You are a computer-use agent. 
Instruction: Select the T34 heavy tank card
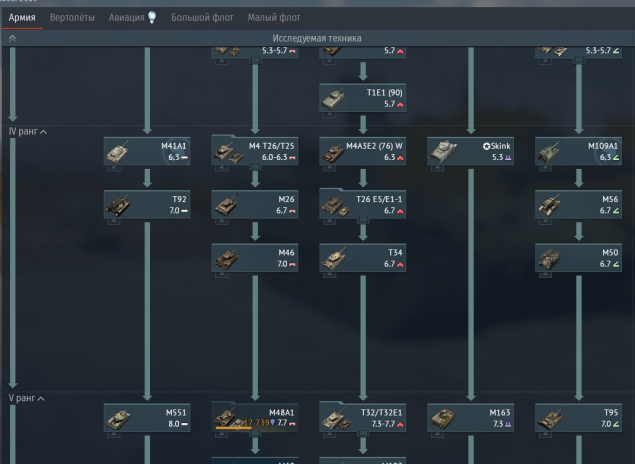(362, 258)
